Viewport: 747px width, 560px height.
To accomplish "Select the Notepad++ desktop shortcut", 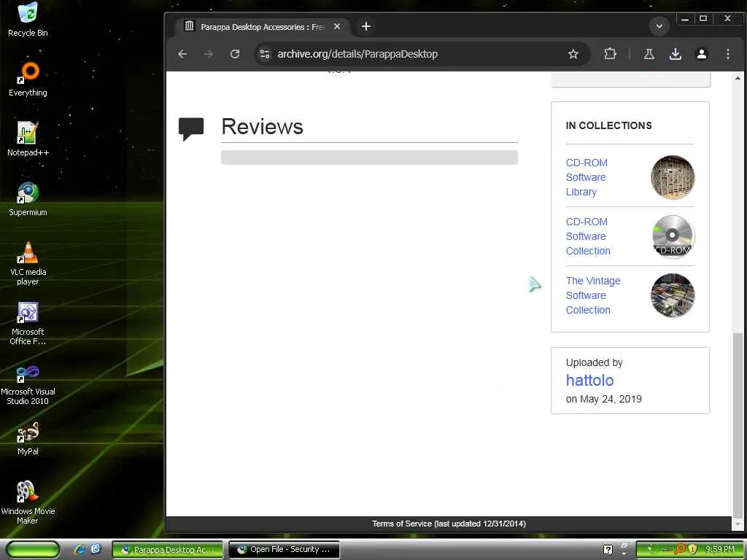I will (x=28, y=139).
